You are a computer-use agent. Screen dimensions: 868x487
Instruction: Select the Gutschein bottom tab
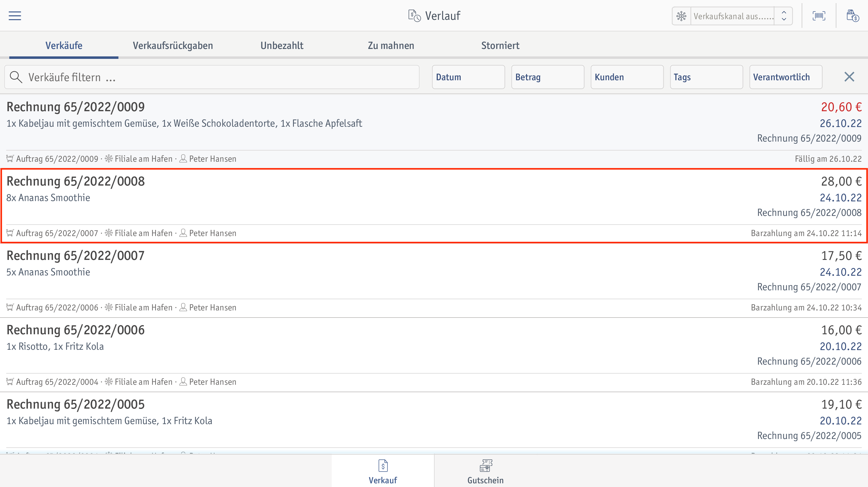485,471
